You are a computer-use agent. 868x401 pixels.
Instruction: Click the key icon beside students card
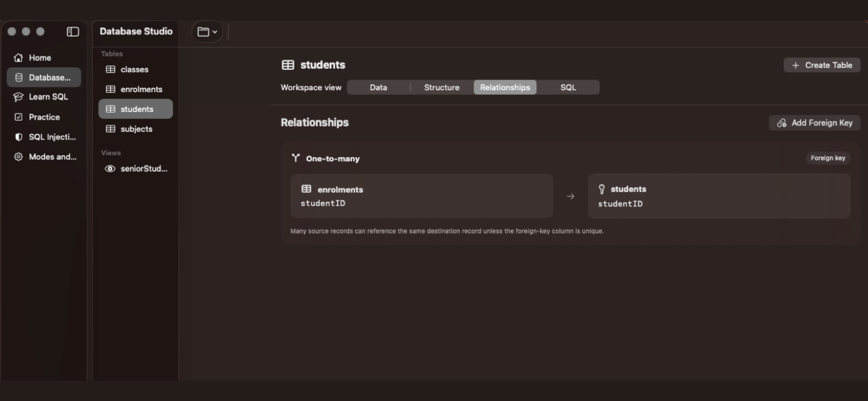tap(602, 189)
